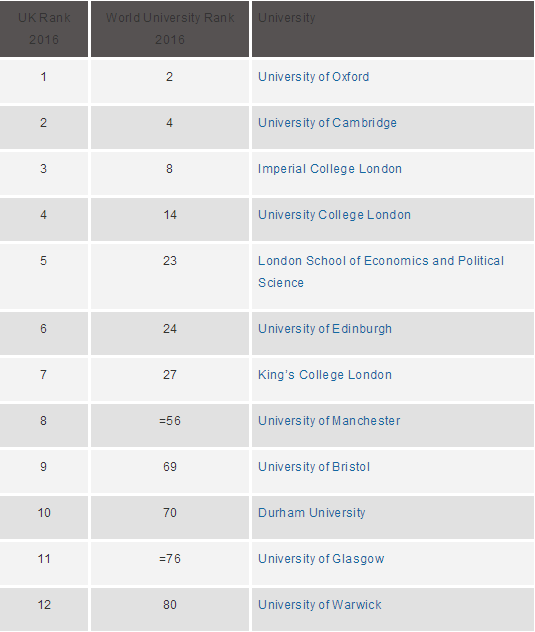This screenshot has height=632, width=535.
Task: Open the University of Oxford link
Action: (313, 77)
